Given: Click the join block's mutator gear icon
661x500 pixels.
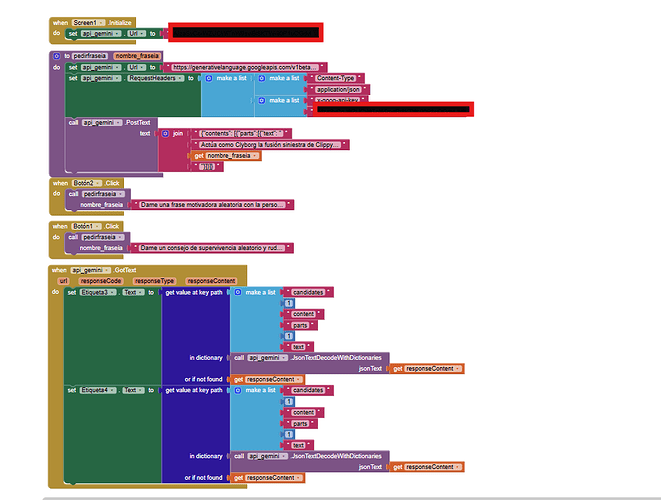Looking at the screenshot, I should coord(166,133).
